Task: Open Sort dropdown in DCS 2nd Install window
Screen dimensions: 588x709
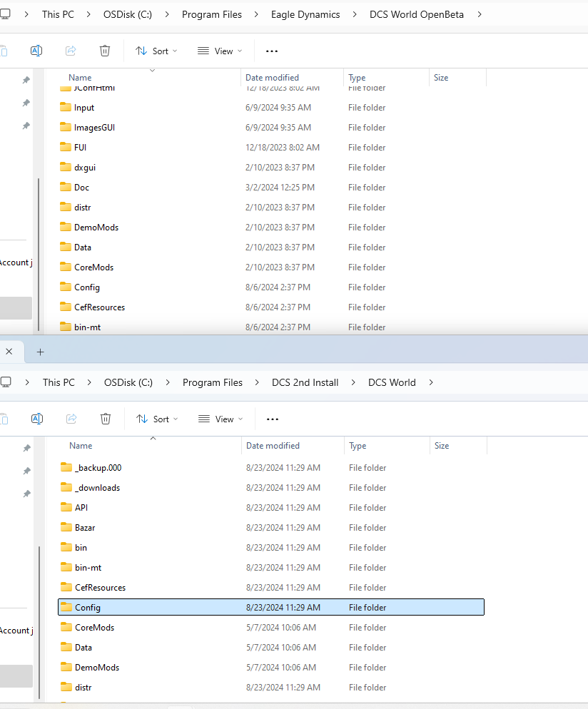Action: click(158, 419)
